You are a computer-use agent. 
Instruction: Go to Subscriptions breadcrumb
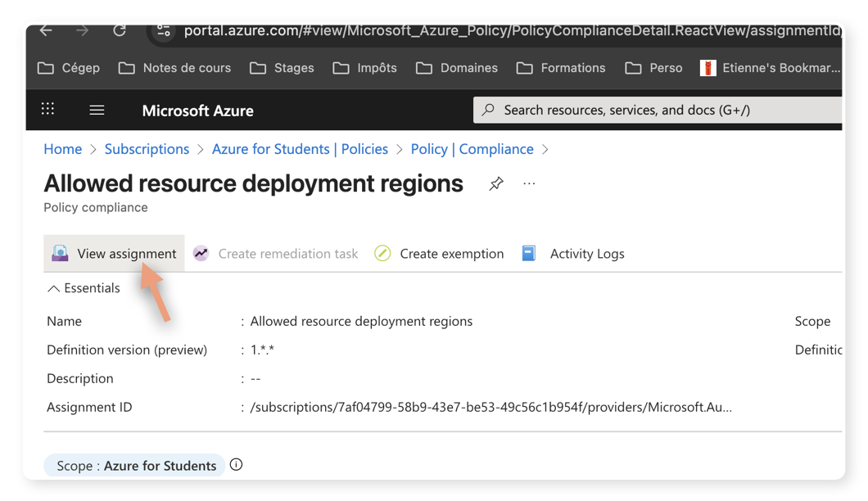[x=147, y=149]
